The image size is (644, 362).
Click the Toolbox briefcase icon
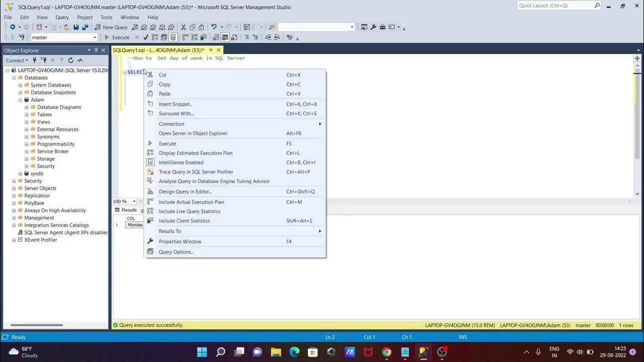coord(382,27)
